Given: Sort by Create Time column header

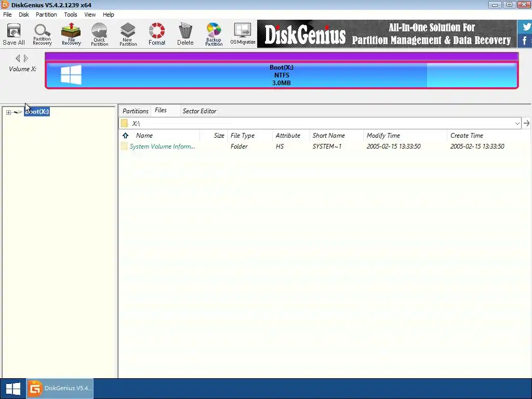Looking at the screenshot, I should point(467,136).
